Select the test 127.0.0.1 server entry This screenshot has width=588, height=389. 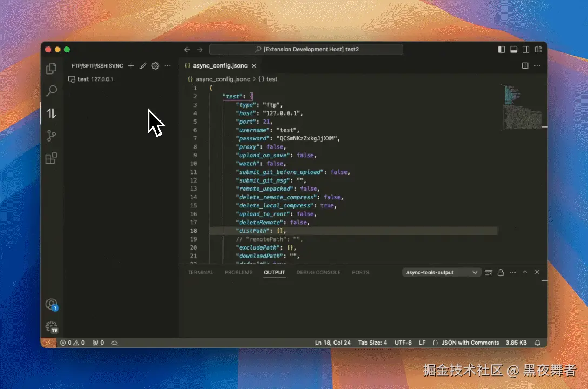pyautogui.click(x=120, y=79)
